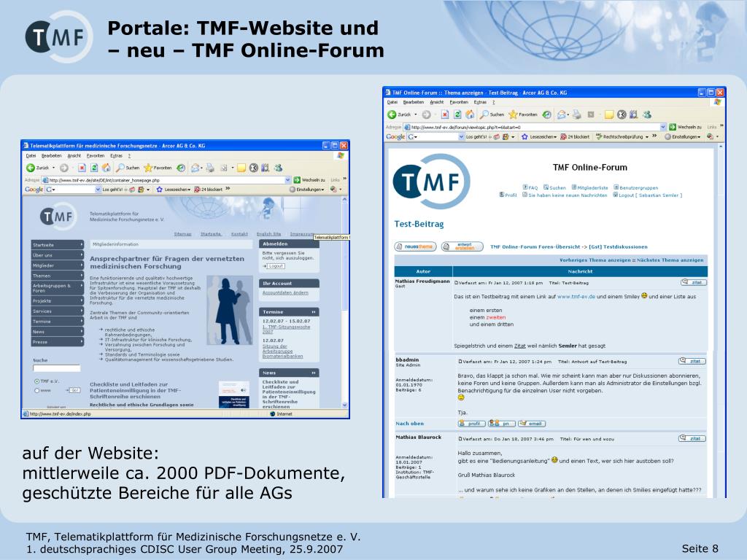Screen dimensions: 747x560
Task: Open Datei menu in Telematikplattform window
Action: pos(31,156)
